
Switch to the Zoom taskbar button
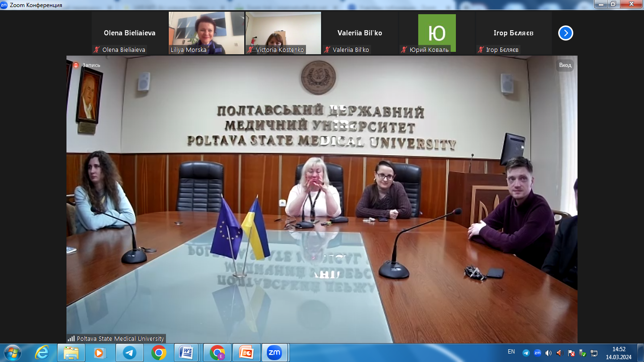(274, 353)
